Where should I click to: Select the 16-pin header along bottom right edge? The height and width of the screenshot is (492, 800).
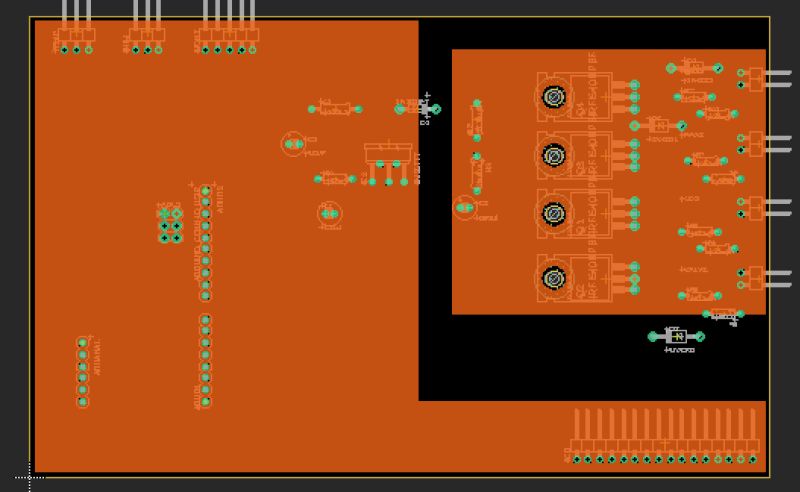click(x=664, y=436)
